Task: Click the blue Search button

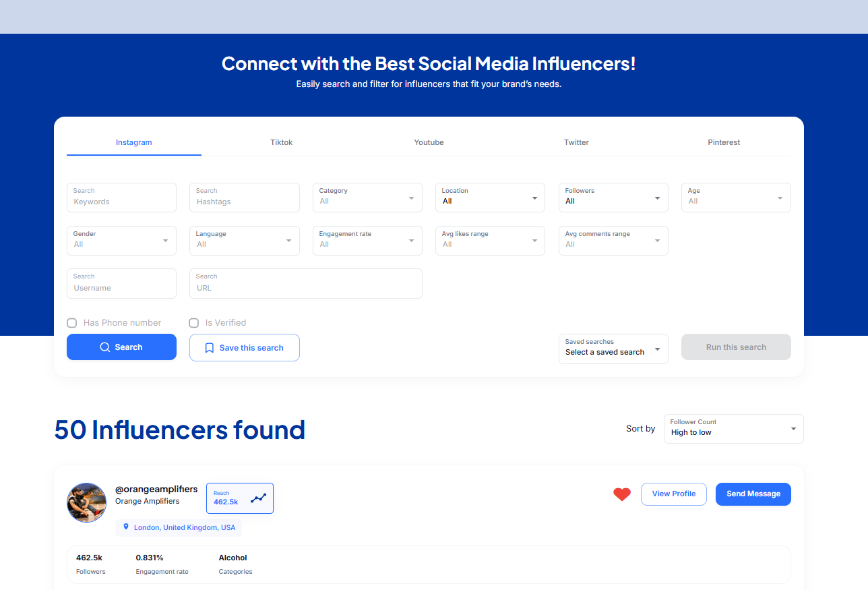Action: pos(121,347)
